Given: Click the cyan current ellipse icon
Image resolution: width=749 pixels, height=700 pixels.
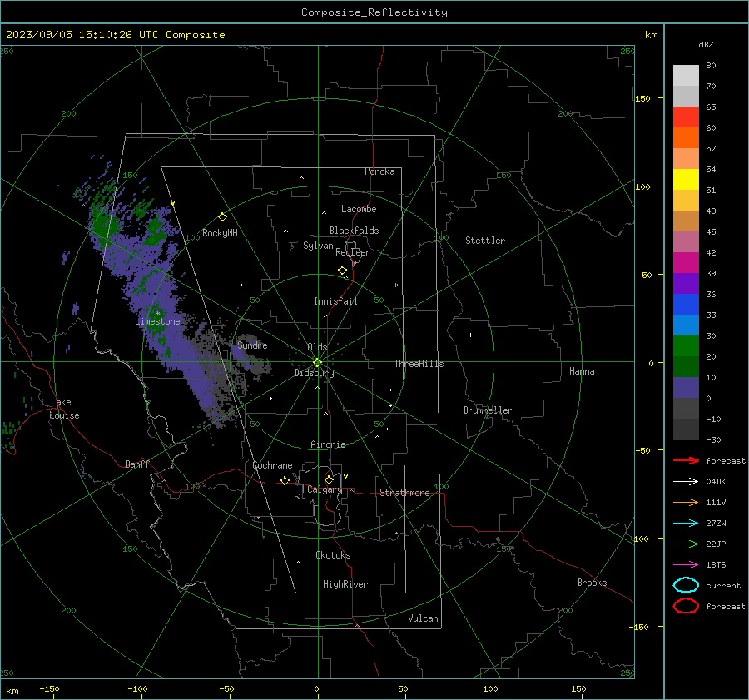Looking at the screenshot, I should pyautogui.click(x=686, y=585).
